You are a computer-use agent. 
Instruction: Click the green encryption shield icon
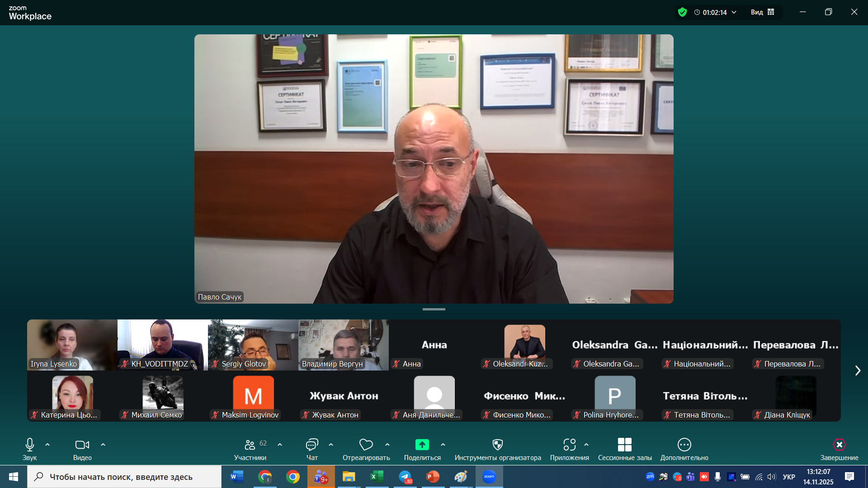click(x=682, y=12)
